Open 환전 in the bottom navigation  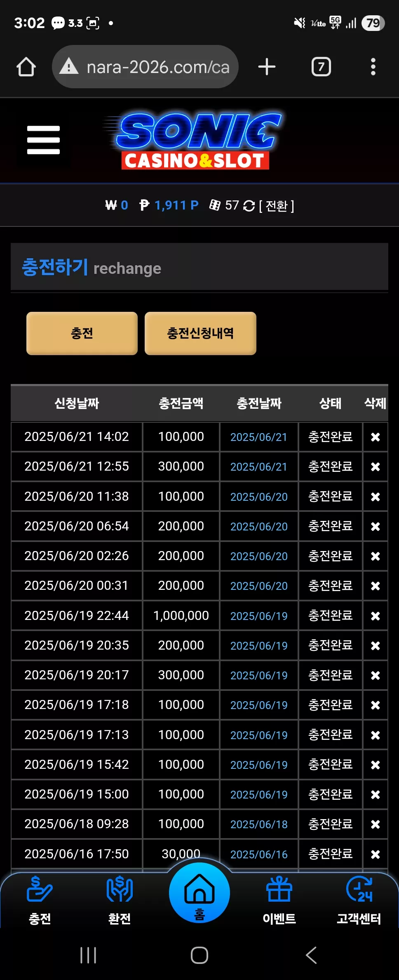tap(120, 900)
